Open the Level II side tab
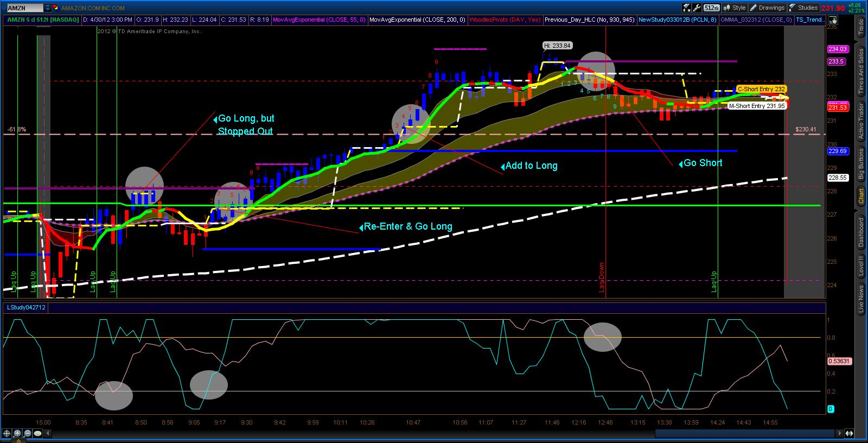This screenshot has height=443, width=868. [861, 267]
